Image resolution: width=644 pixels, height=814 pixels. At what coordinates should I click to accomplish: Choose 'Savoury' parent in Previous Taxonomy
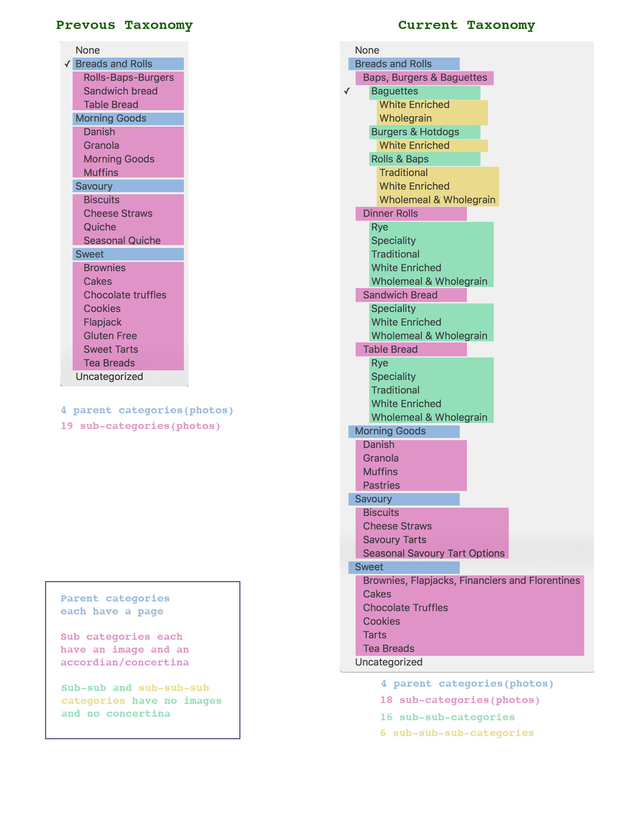(x=128, y=186)
